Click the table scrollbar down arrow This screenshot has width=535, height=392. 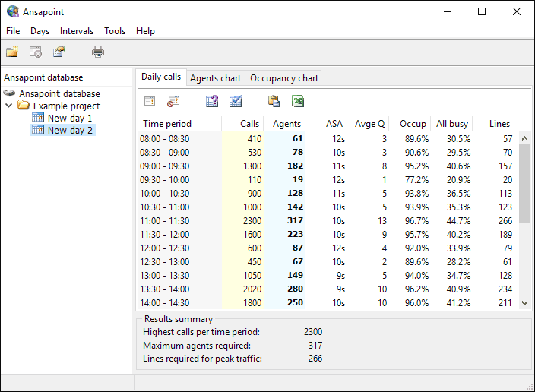point(525,303)
